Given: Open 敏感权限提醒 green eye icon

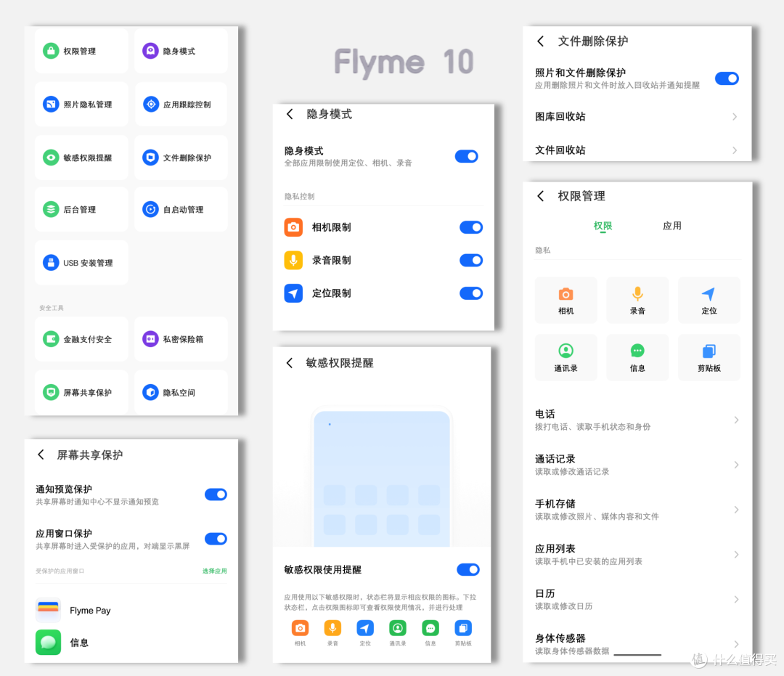Looking at the screenshot, I should [x=51, y=158].
